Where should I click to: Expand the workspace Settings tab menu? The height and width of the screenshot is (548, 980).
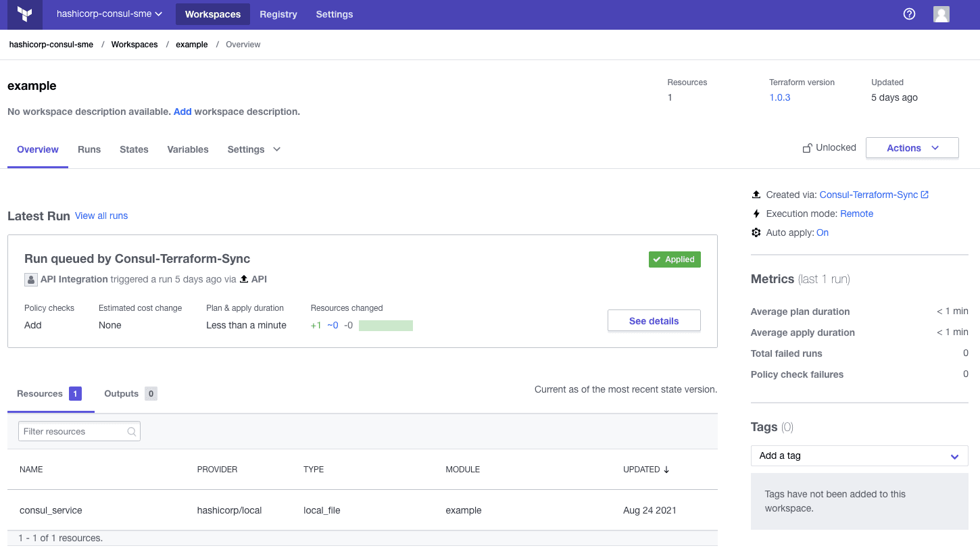[254, 149]
